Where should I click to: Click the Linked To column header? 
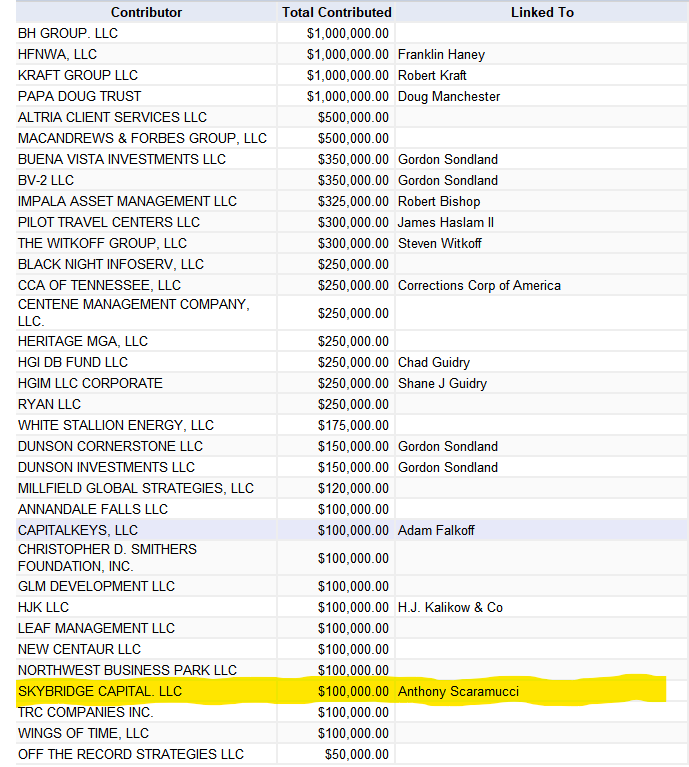pyautogui.click(x=542, y=12)
